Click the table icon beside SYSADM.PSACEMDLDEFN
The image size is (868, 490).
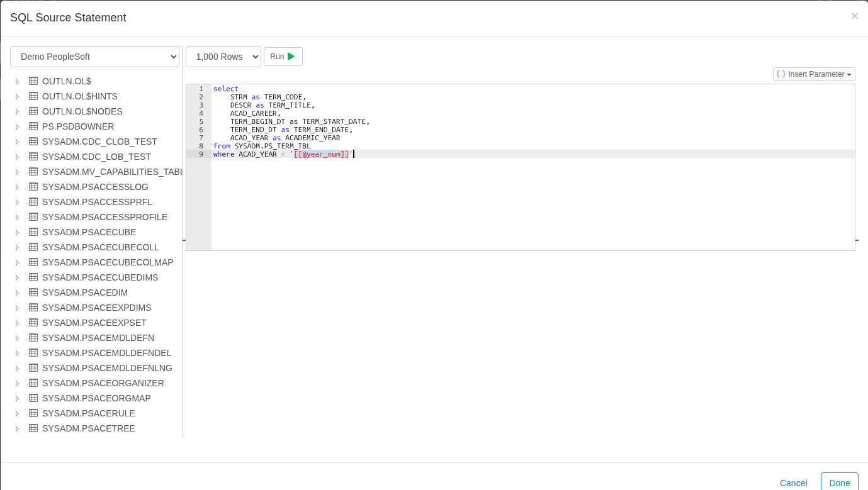click(33, 338)
